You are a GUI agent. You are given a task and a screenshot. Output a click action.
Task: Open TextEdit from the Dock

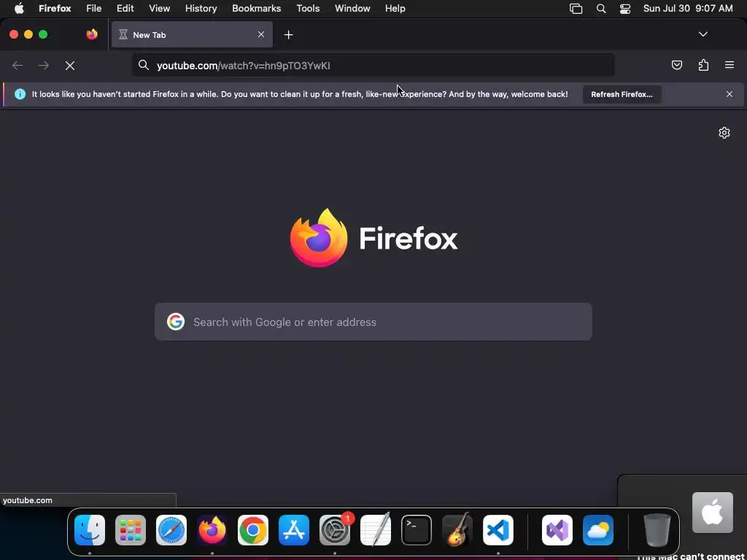pos(376,529)
